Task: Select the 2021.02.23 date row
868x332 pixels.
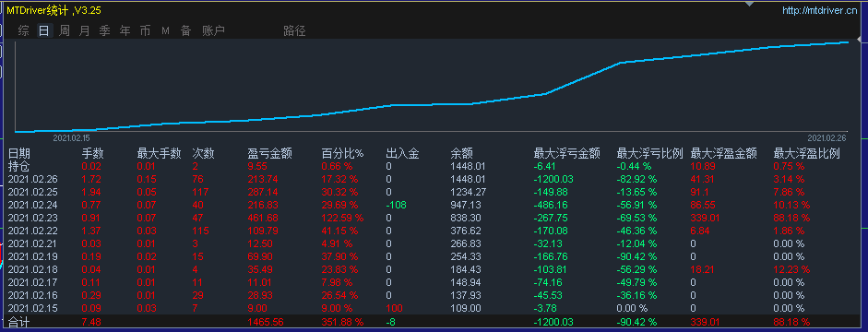Action: click(32, 218)
